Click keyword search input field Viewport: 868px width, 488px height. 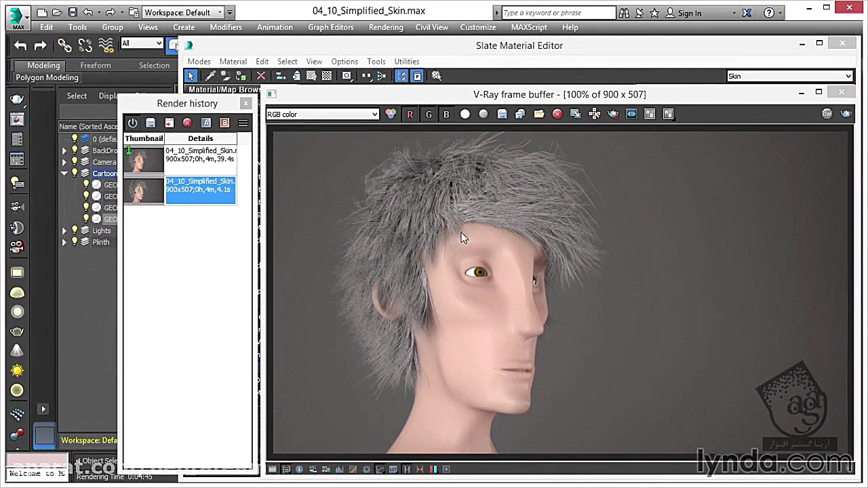(x=558, y=13)
